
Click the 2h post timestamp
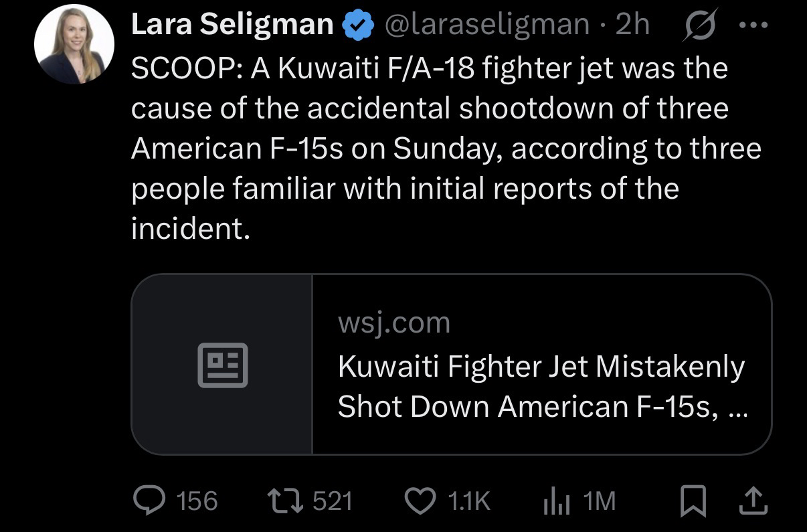click(632, 25)
